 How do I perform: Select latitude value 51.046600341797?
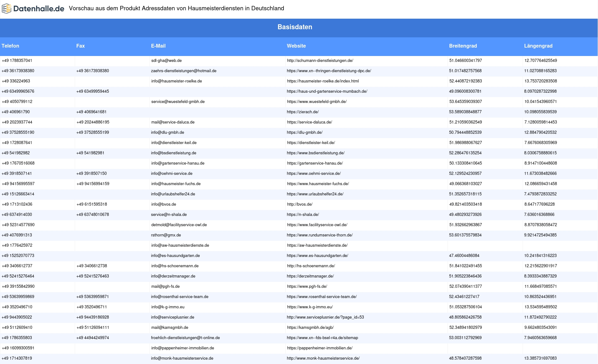466,61
